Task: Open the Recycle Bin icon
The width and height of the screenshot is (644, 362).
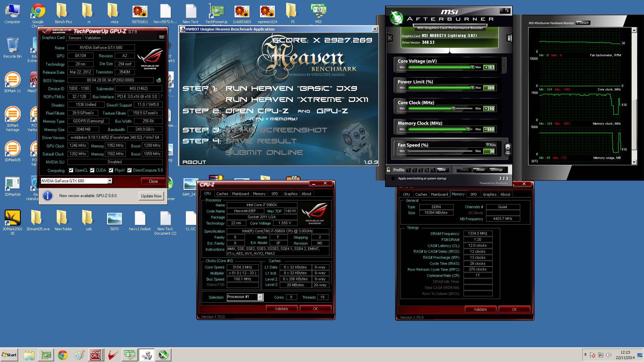Action: 12,48
